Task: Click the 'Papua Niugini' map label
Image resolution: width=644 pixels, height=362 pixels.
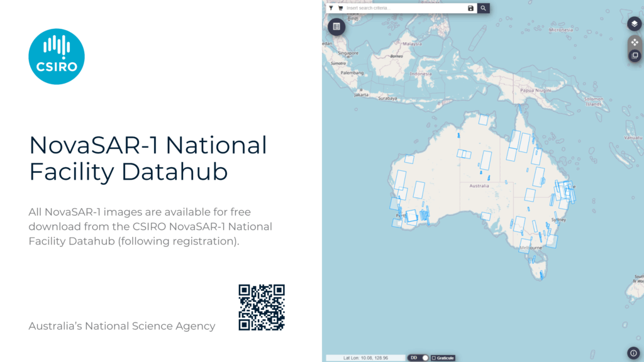Action: coord(536,90)
